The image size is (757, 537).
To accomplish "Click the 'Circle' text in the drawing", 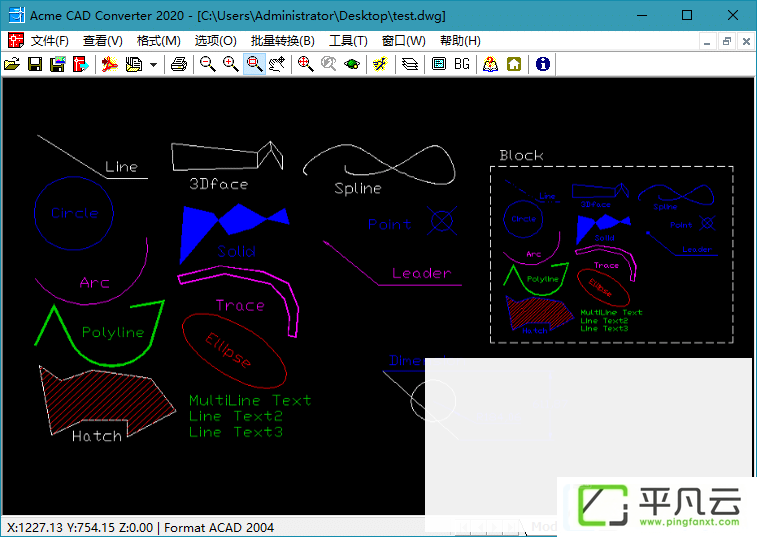I will pos(75,213).
